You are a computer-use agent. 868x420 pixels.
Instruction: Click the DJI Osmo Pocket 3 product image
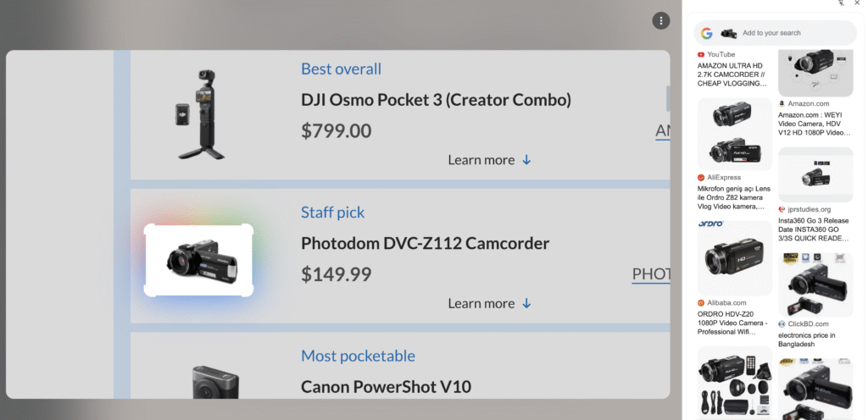(201, 114)
